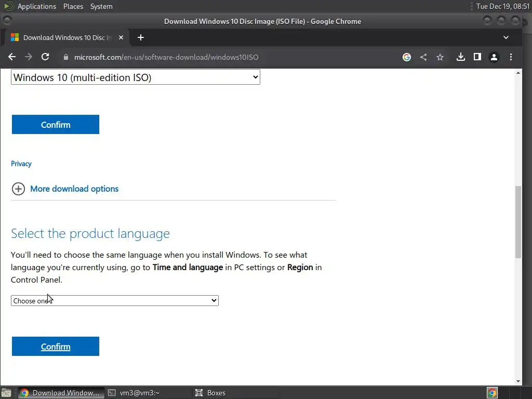
Task: Open the Google account icon in address bar
Action: (x=406, y=57)
